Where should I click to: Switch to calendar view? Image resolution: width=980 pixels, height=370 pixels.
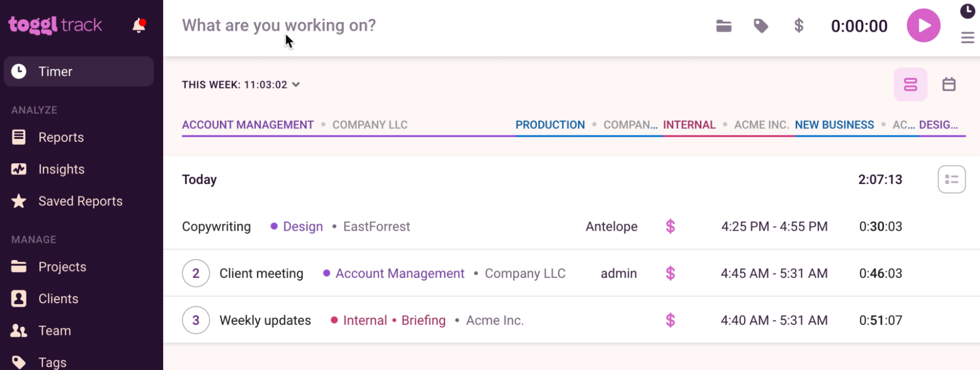click(x=949, y=84)
